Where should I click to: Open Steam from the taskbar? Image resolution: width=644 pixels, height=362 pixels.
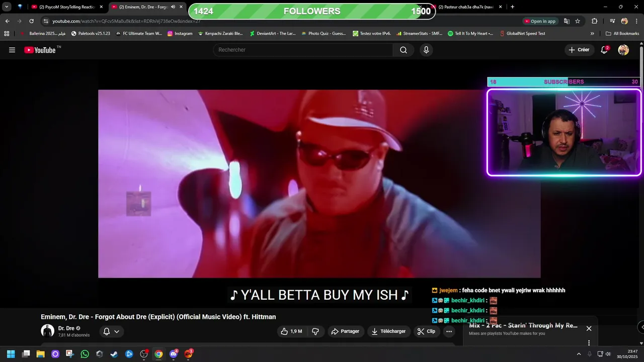point(114,354)
